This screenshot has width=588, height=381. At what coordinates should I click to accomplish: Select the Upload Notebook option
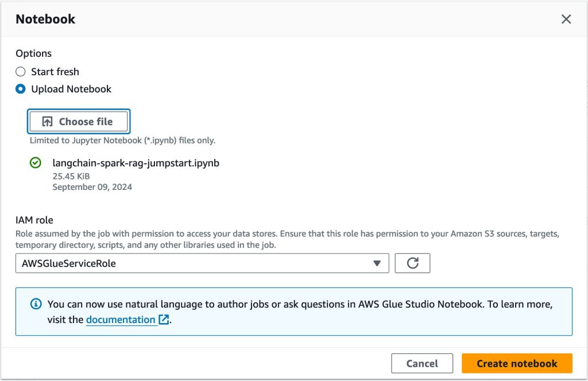21,89
